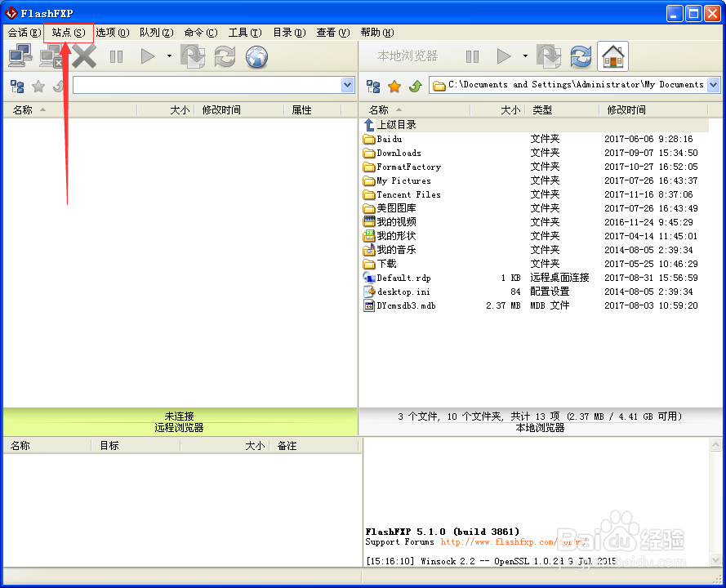Image resolution: width=726 pixels, height=588 pixels.
Task: Open the local path dropdown arrow
Action: click(714, 85)
